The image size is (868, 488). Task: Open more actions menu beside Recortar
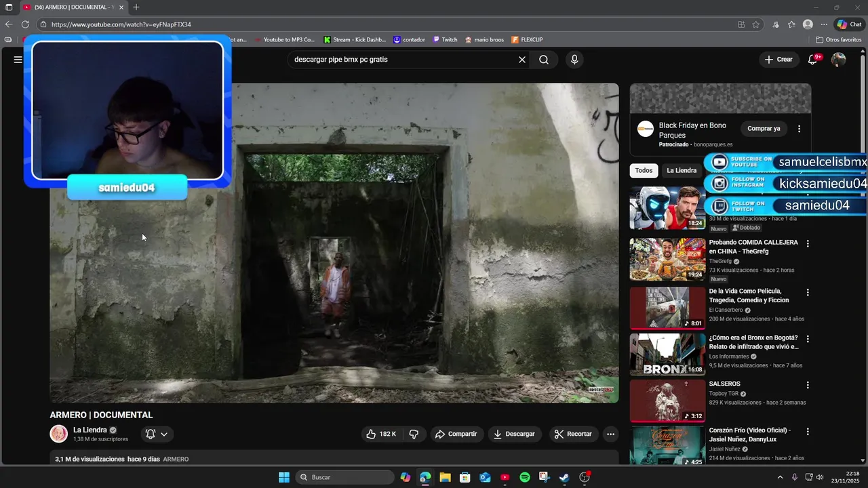pos(610,434)
